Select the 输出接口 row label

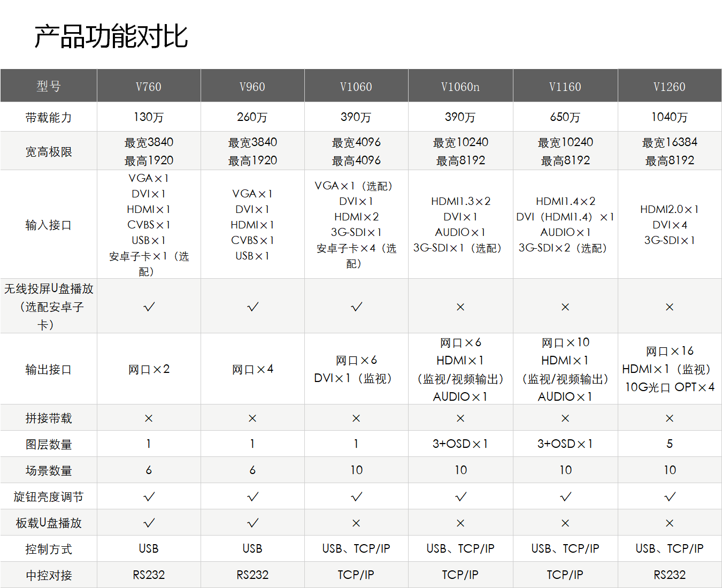48,369
